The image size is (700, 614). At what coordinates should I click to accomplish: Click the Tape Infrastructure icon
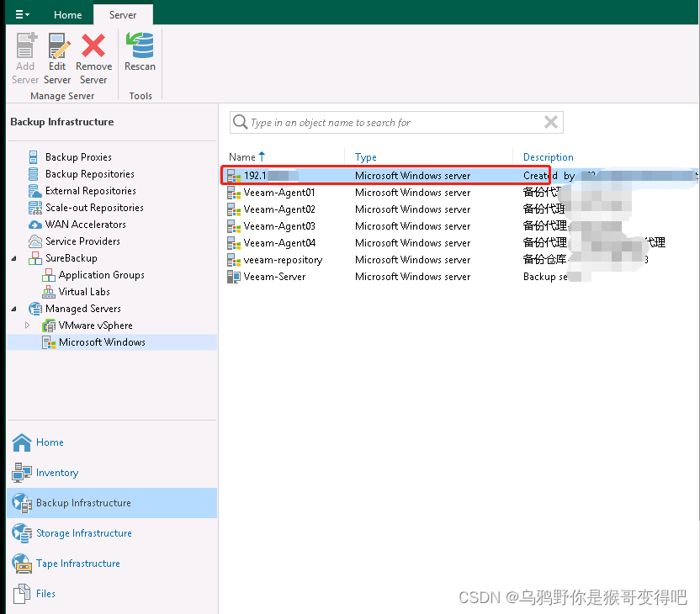coord(22,564)
